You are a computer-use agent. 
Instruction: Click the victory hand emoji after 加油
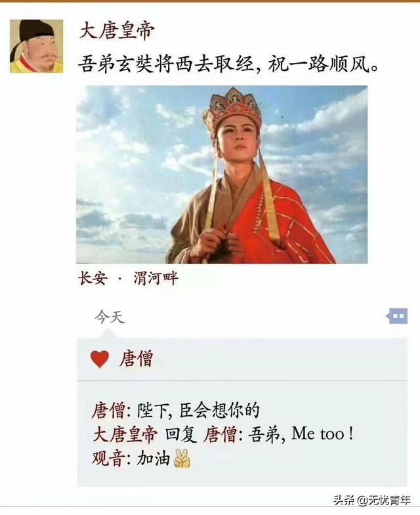[x=182, y=458]
